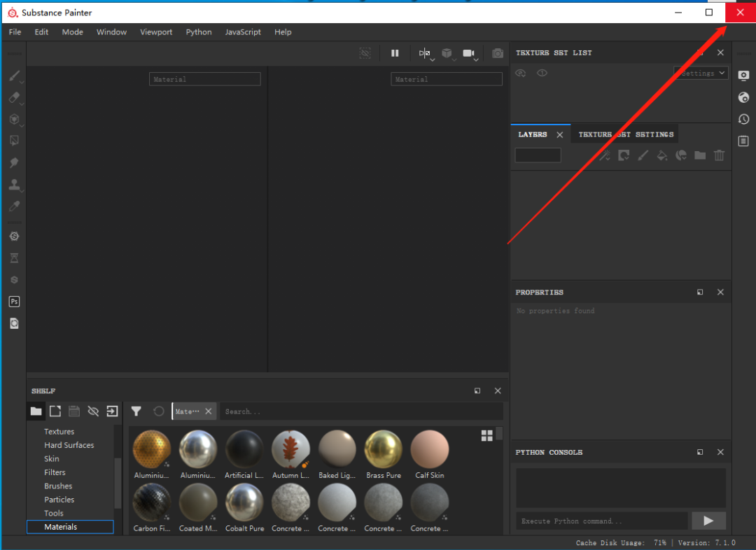Add a paint layer with the brush icon
756x550 pixels.
click(x=643, y=155)
